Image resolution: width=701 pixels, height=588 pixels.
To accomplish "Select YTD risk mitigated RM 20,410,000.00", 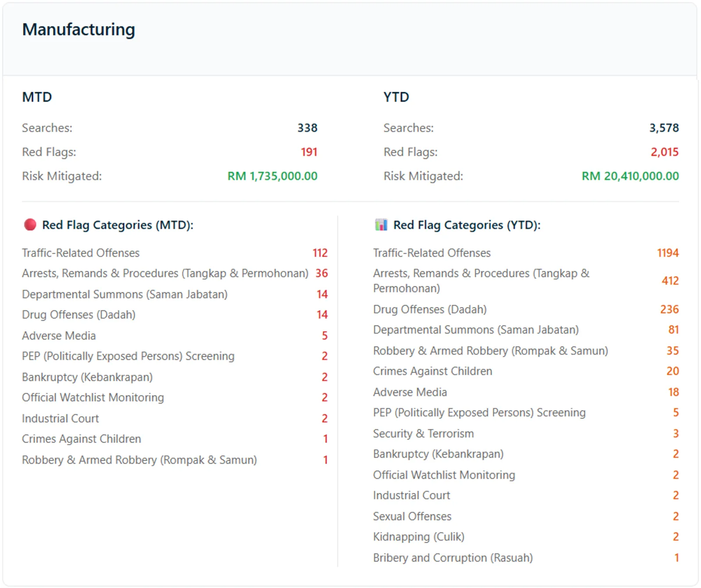I will click(630, 176).
